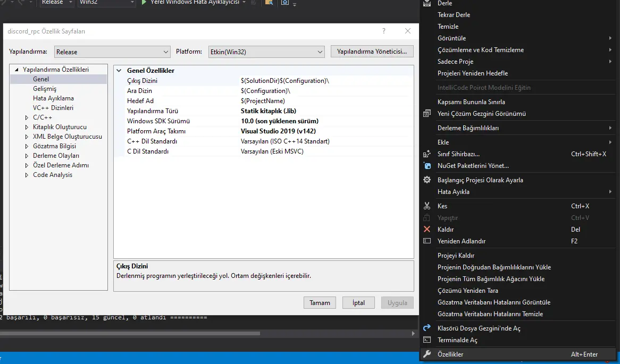
Task: Click the wrench icon beside Özellikler
Action: (427, 354)
